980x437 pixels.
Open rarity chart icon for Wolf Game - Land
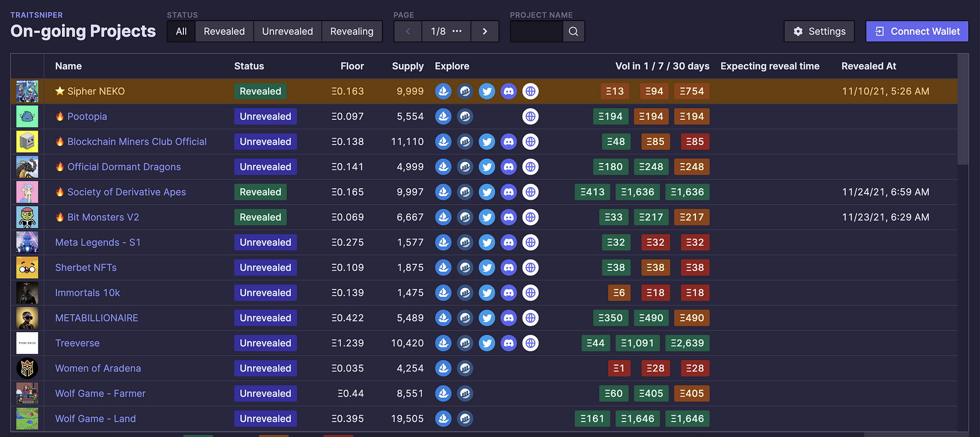465,419
